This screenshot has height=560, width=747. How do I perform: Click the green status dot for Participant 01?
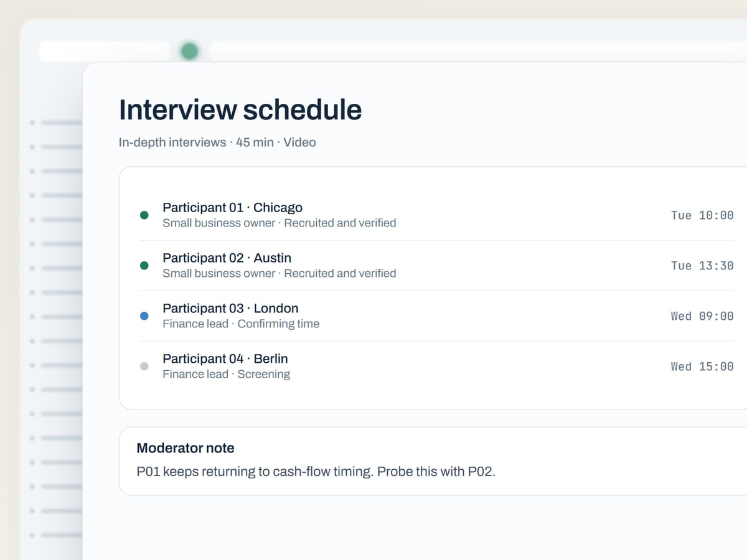point(144,215)
